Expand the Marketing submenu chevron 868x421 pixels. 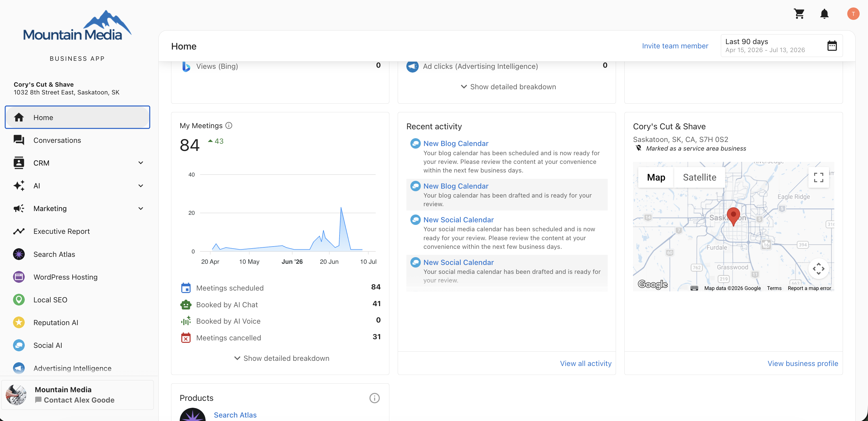(x=141, y=208)
